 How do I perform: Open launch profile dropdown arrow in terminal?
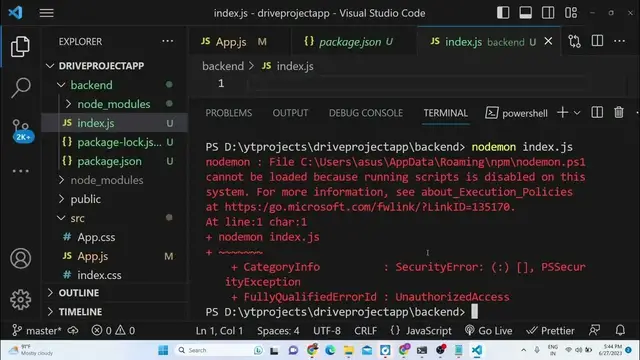pos(577,113)
